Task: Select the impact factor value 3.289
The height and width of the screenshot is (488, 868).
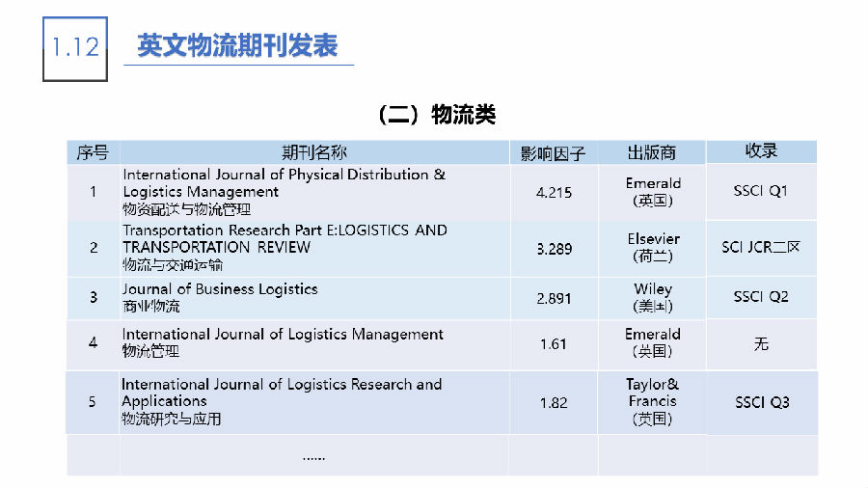Action: (553, 248)
